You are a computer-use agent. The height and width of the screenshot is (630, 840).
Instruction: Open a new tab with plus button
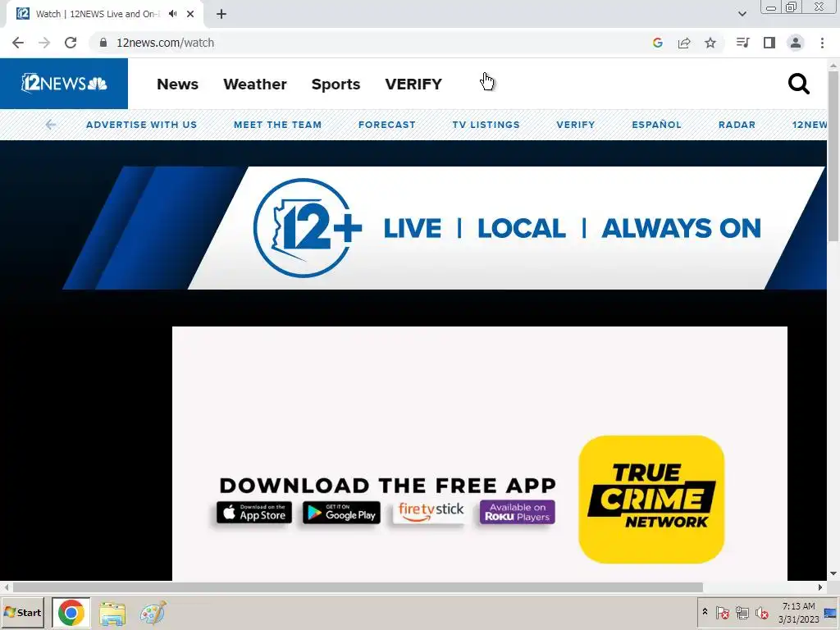coord(221,14)
